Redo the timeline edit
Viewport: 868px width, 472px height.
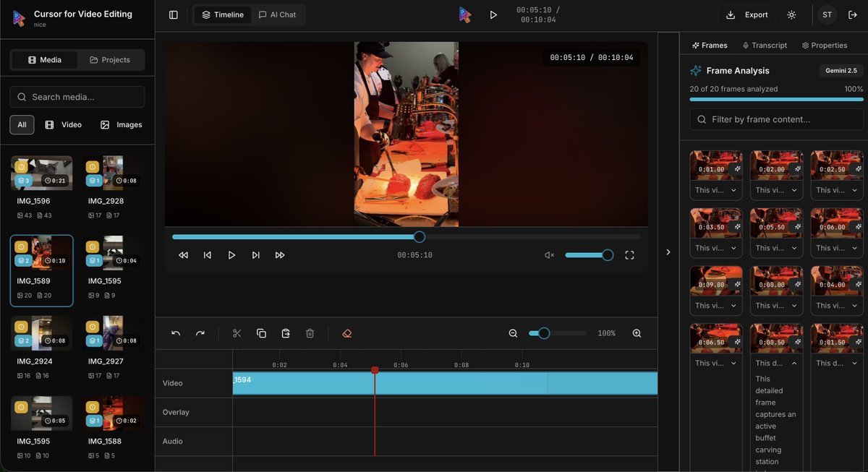point(200,333)
